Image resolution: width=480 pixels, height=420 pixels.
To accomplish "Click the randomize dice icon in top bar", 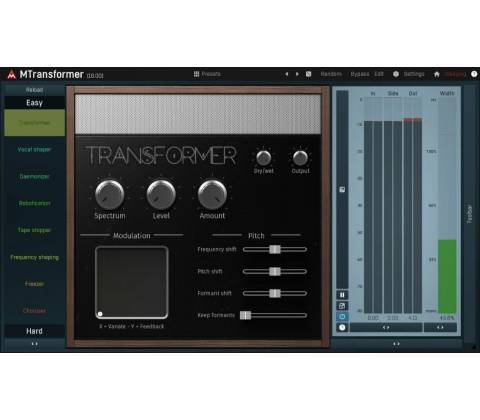I will pos(308,74).
